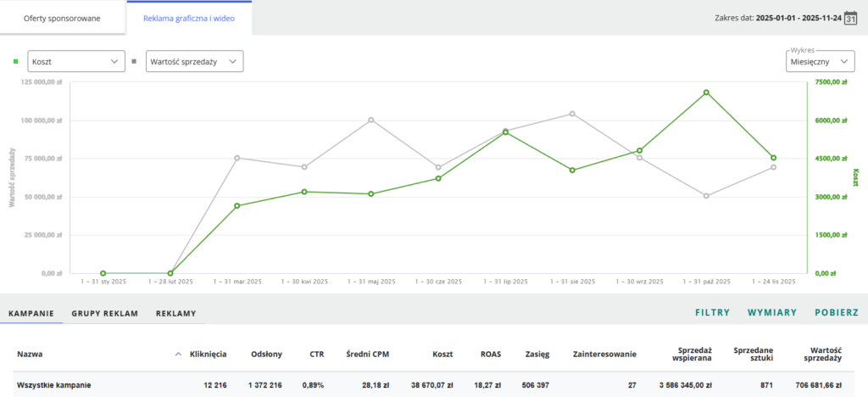Switch to the Oferty sponsorowane tab

[63, 18]
